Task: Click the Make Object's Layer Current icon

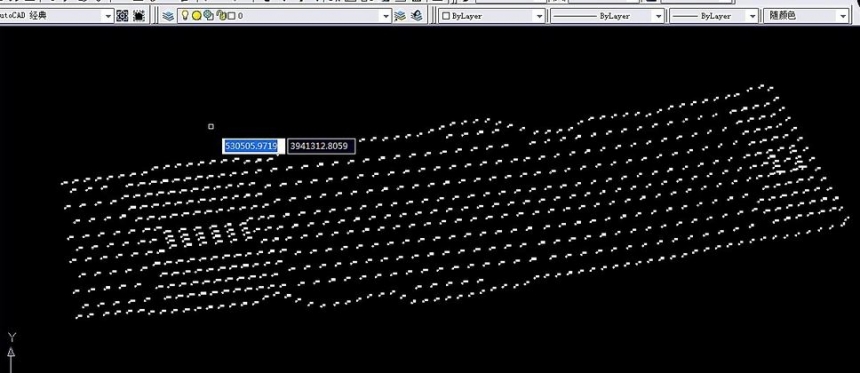Action: tap(400, 16)
